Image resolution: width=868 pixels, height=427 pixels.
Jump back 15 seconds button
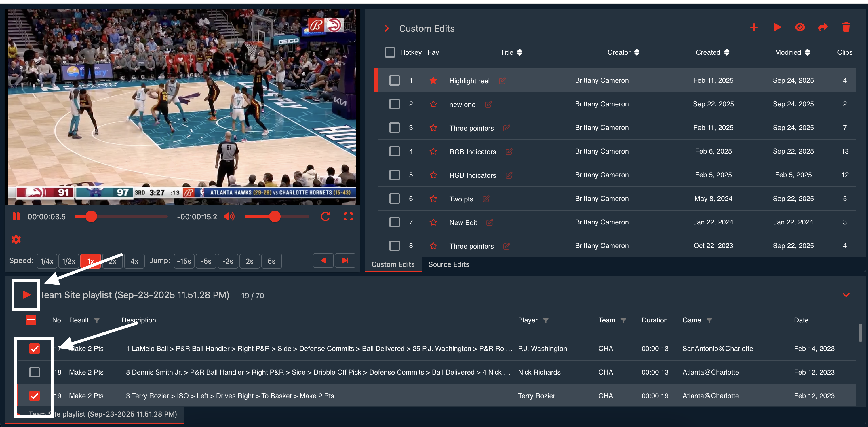184,261
